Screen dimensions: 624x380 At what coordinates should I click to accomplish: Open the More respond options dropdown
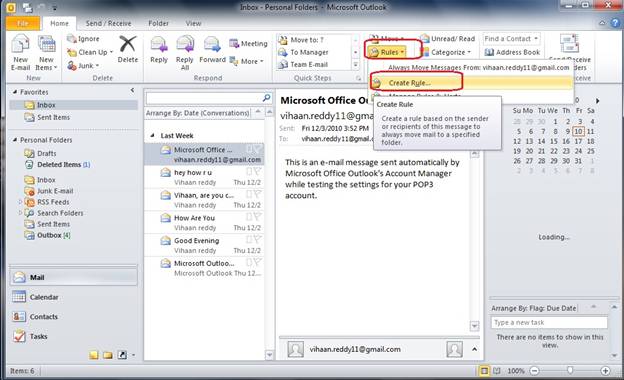[x=247, y=61]
